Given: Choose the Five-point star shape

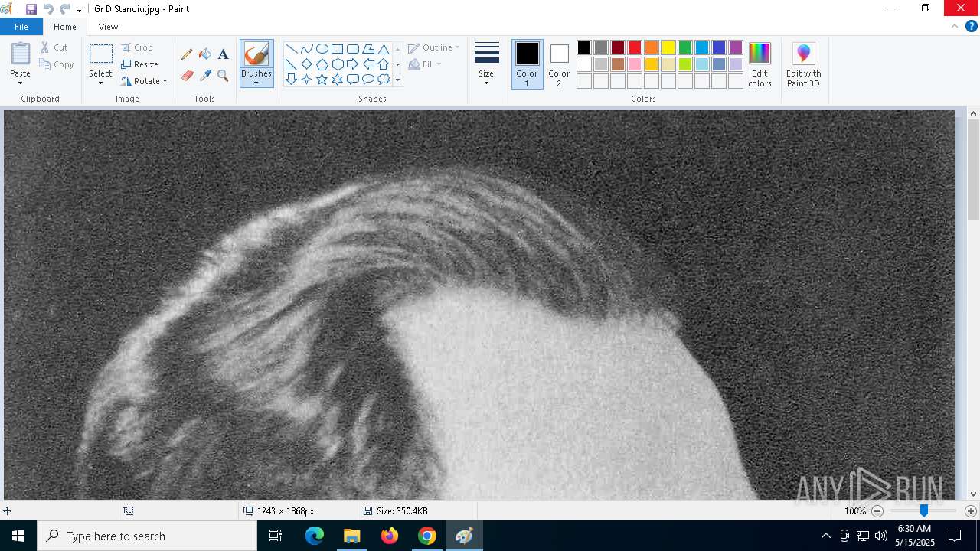Looking at the screenshot, I should coord(322,79).
